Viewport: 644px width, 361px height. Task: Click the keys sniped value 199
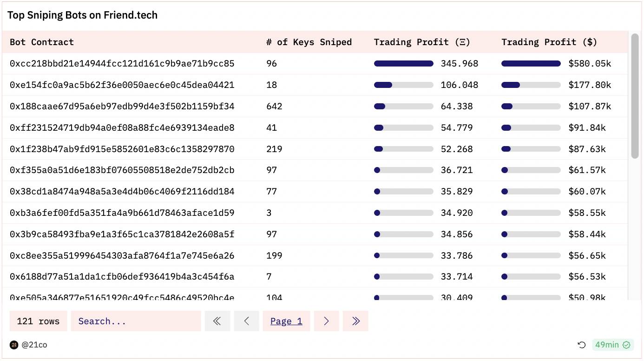(274, 255)
